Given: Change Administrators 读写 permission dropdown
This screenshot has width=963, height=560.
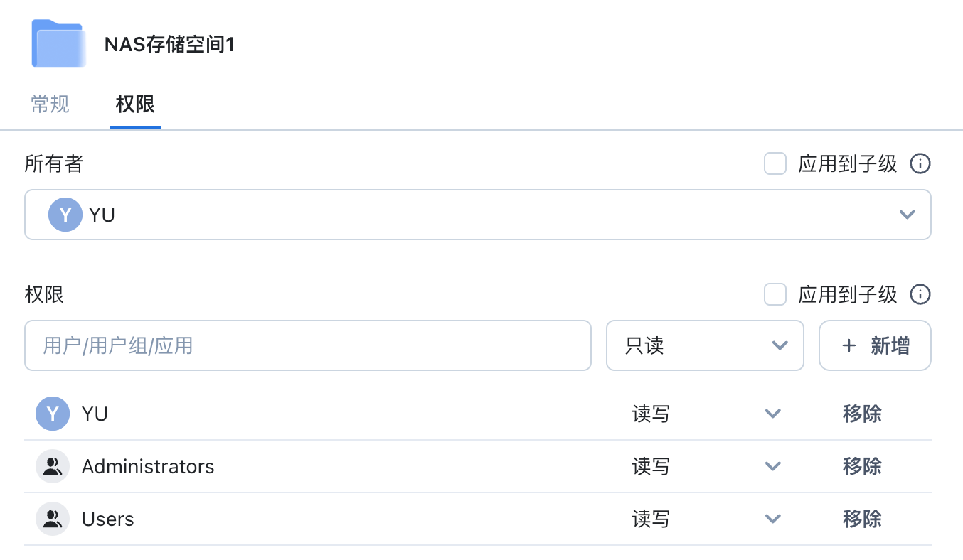Looking at the screenshot, I should tap(772, 466).
